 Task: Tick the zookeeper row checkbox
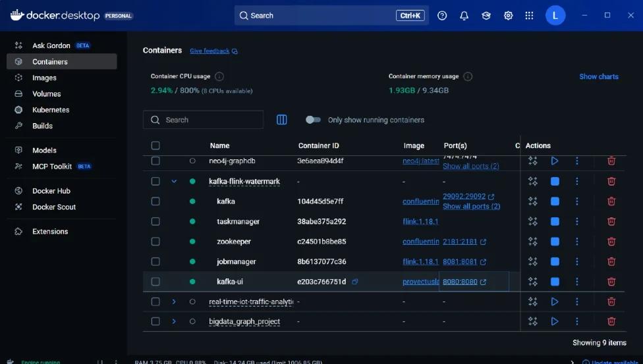[155, 242]
